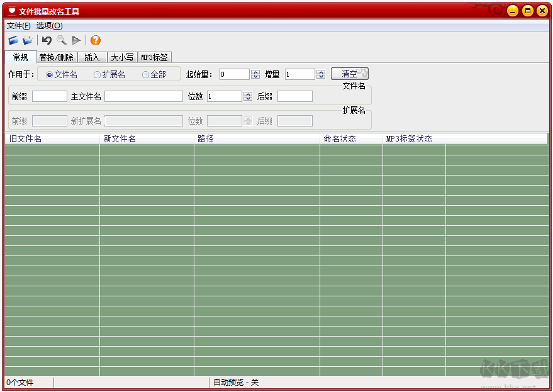The height and width of the screenshot is (392, 553).
Task: Click the heart app icon in title bar
Action: tap(11, 11)
